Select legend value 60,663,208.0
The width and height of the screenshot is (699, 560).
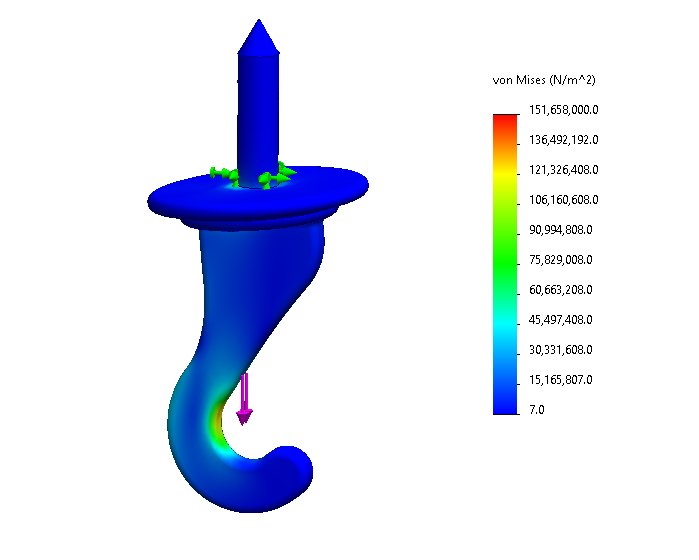click(560, 290)
